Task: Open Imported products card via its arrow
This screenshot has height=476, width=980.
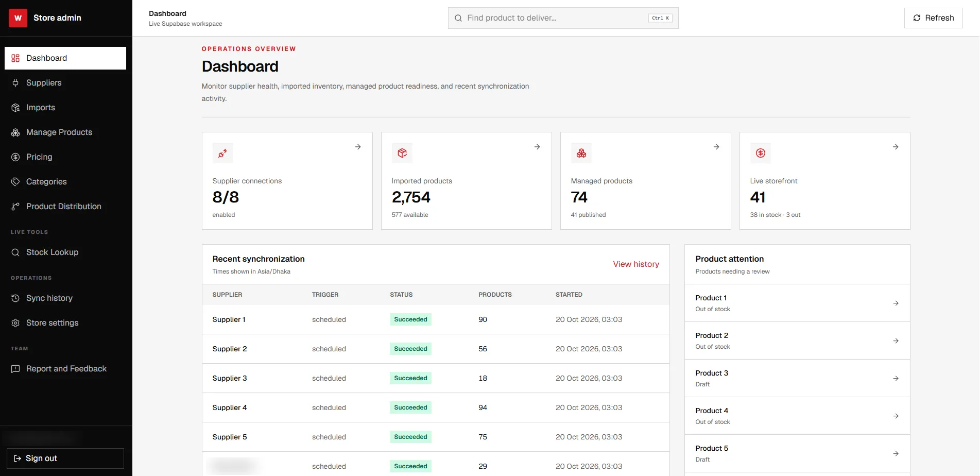Action: (537, 147)
